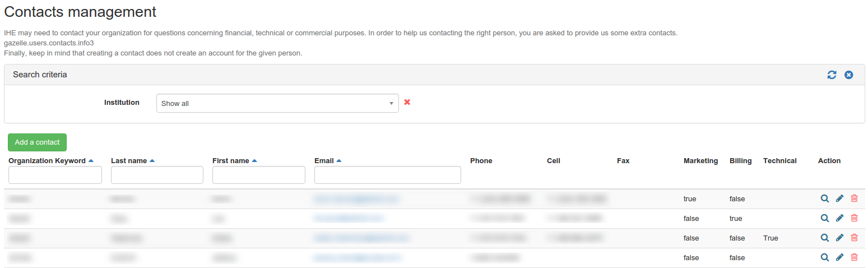
Task: Edit the first contact using pencil icon
Action: [839, 198]
